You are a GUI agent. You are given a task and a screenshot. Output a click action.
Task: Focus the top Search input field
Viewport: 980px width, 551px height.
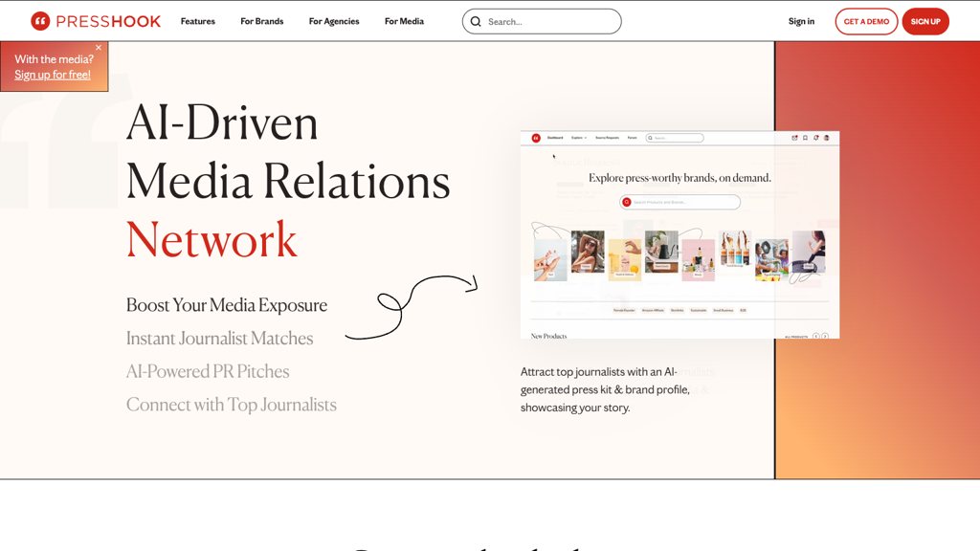[x=550, y=21]
